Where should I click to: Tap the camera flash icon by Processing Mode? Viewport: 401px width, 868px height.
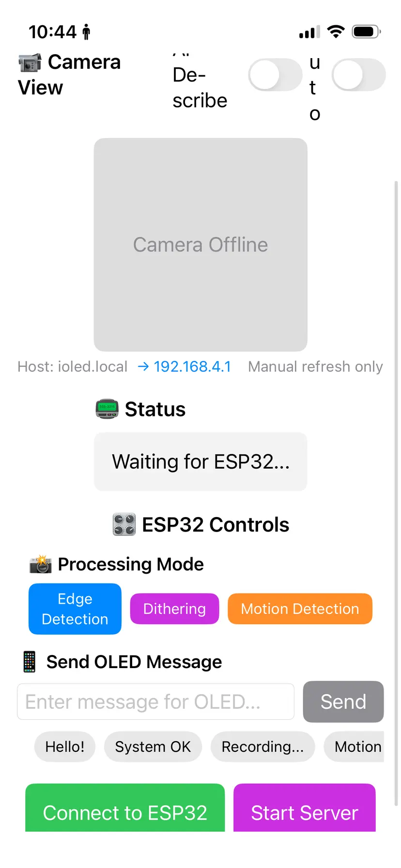click(x=41, y=564)
